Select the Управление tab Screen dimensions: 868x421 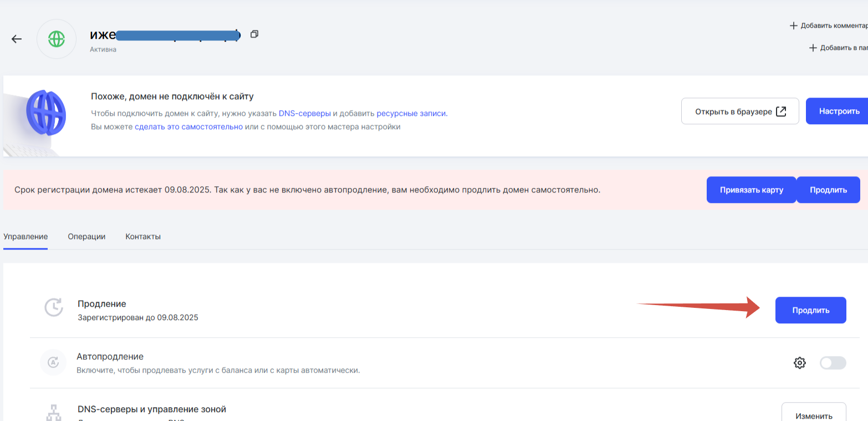pos(25,236)
